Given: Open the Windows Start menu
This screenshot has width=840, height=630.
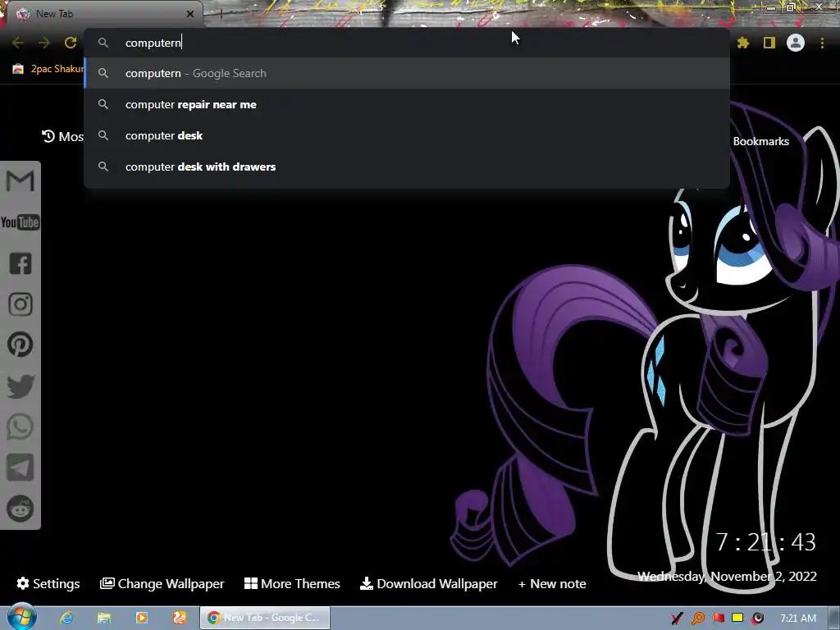Looking at the screenshot, I should [21, 618].
